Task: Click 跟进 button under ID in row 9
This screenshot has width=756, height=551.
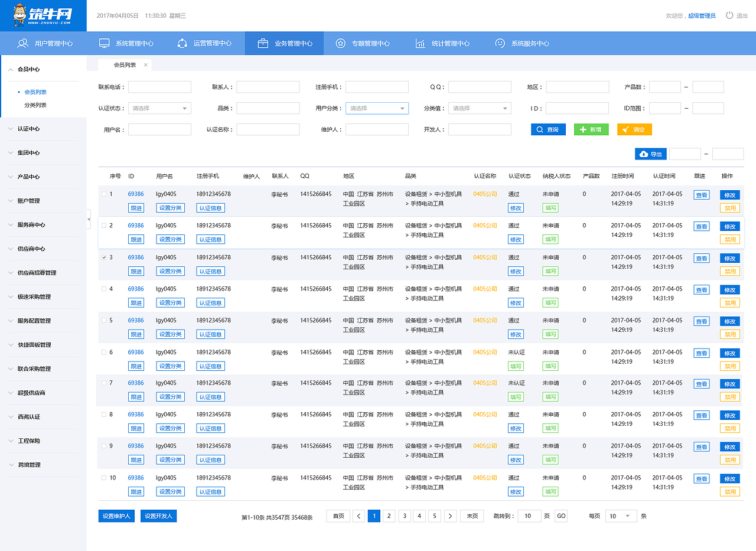Action: click(136, 460)
